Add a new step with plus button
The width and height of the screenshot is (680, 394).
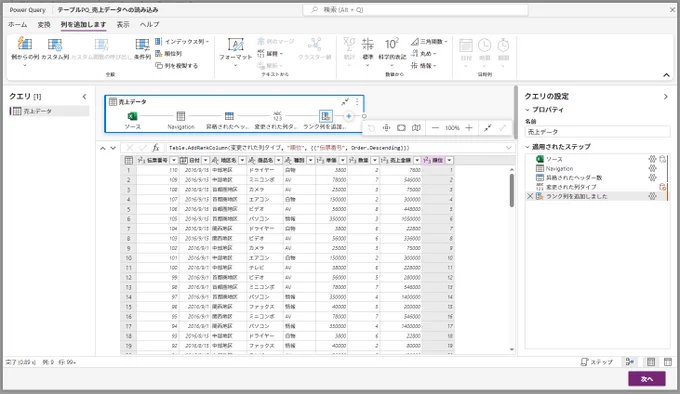click(348, 116)
